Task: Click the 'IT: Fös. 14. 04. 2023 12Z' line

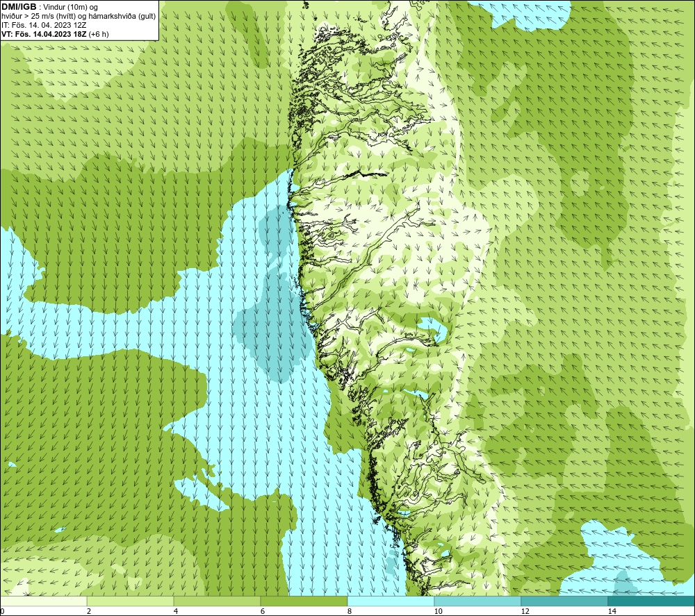Action: [x=44, y=25]
